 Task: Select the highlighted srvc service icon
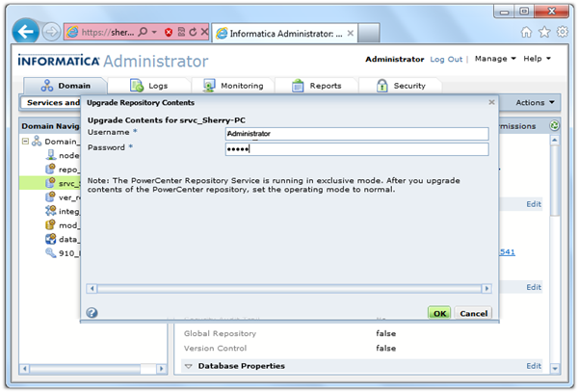(50, 183)
